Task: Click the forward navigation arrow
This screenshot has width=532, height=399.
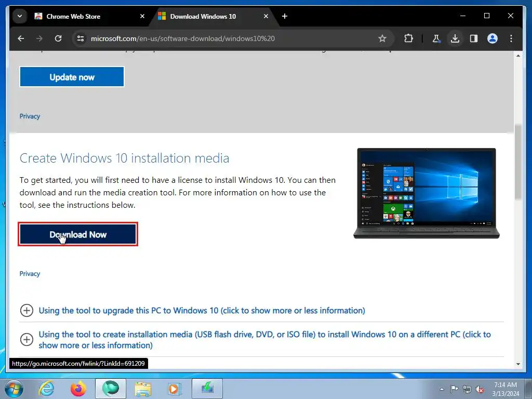Action: (39, 38)
